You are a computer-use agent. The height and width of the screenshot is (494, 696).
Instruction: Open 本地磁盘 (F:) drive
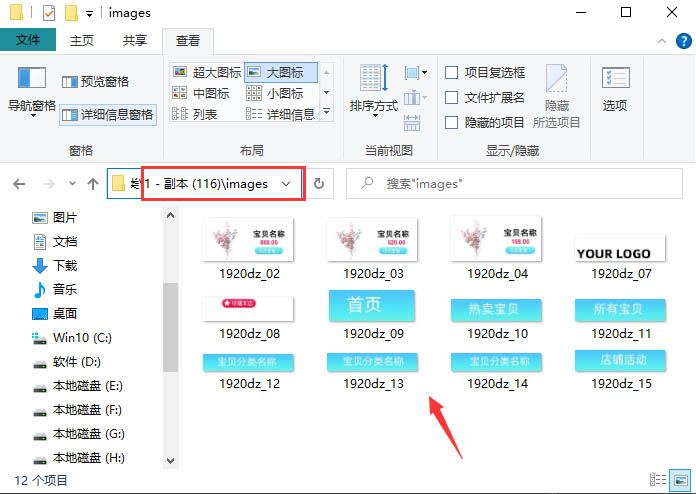point(78,410)
